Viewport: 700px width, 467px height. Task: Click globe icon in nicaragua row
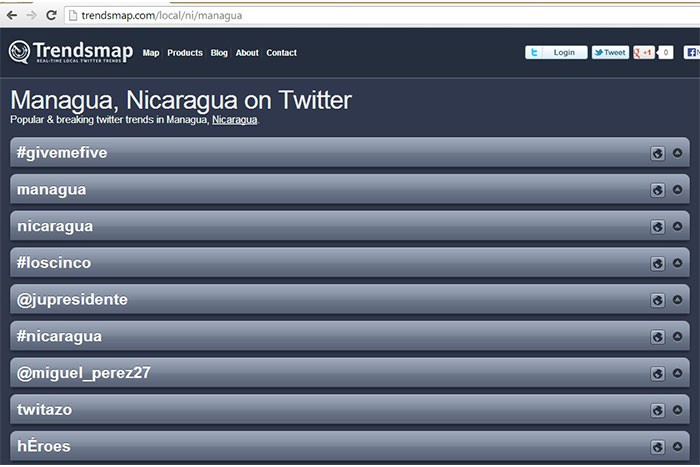(657, 227)
